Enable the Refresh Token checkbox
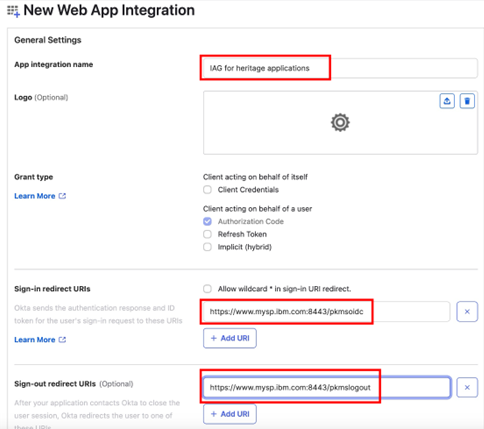Screen dimensions: 484x429 pyautogui.click(x=207, y=234)
